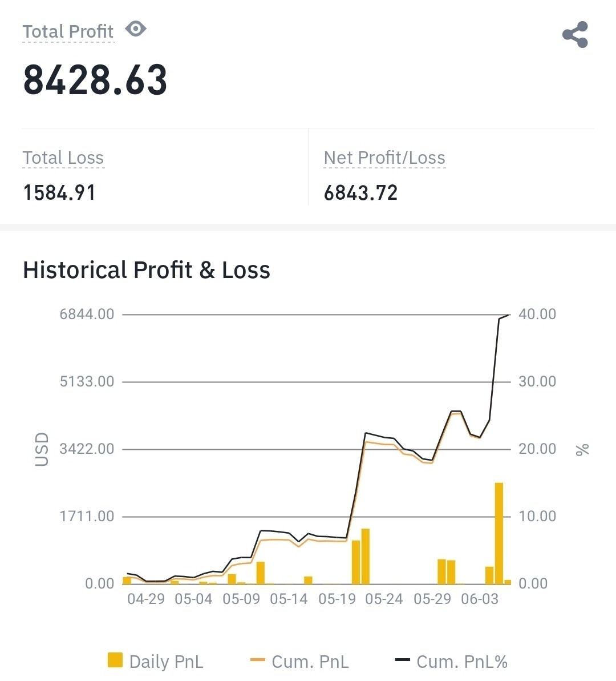This screenshot has height=681, width=616.
Task: Tap the Net Profit/Loss label
Action: pos(384,158)
